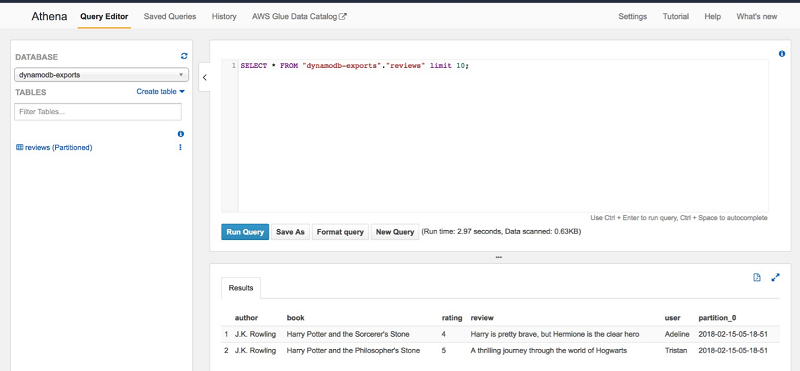Collapse the left sidebar with the chevron

[x=205, y=78]
